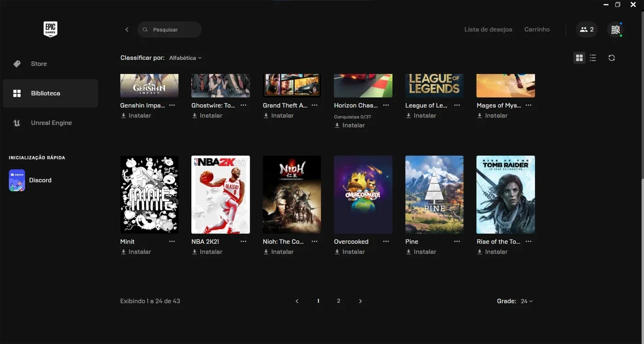The height and width of the screenshot is (344, 644).
Task: Launch Discord from the quick launch icon
Action: point(17,180)
